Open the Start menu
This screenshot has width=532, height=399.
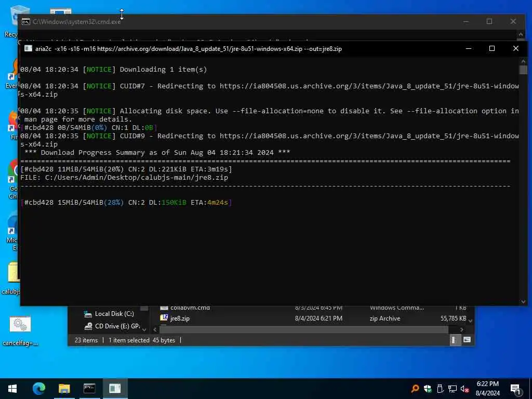coord(12,389)
